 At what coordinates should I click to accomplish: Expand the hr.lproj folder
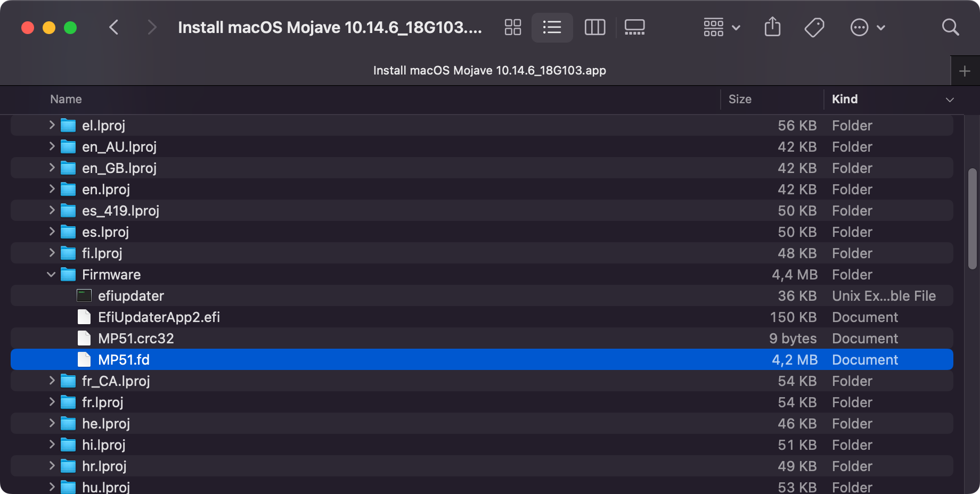coord(52,466)
